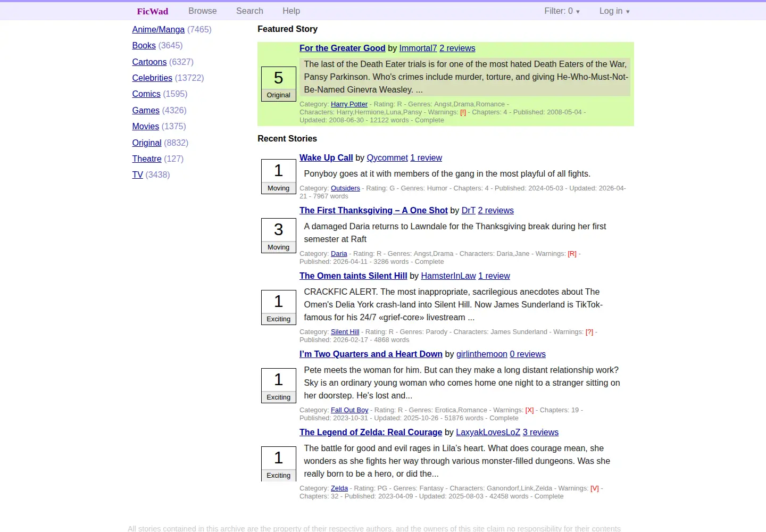Screen dimensions: 766x532
Task: Browse the Original category
Action: [147, 143]
